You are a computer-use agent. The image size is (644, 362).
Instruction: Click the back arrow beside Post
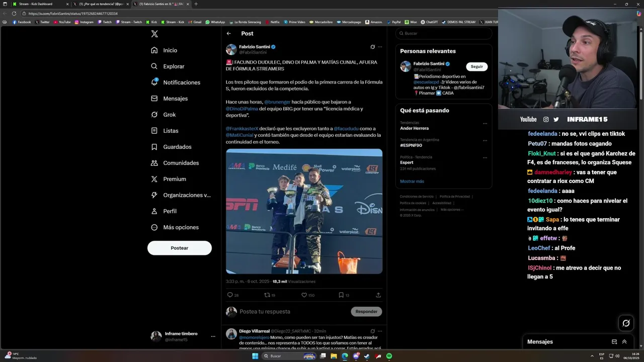click(229, 34)
